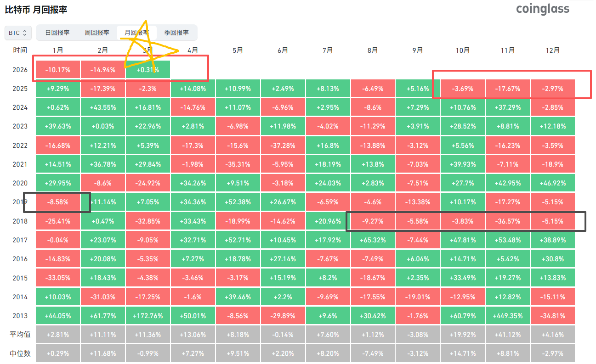The height and width of the screenshot is (364, 596).
Task: Click the 时间 column header
Action: (x=20, y=50)
